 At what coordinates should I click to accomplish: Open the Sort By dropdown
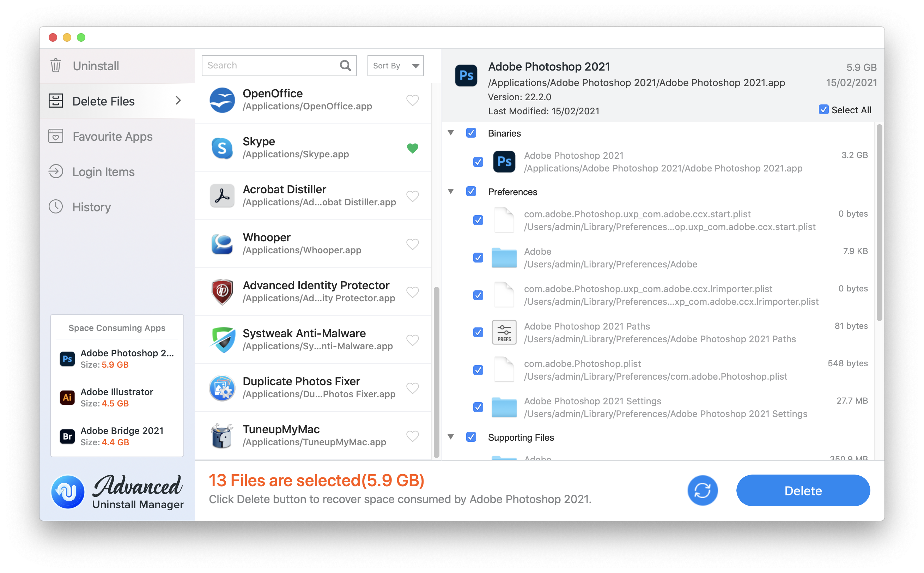[x=395, y=66]
